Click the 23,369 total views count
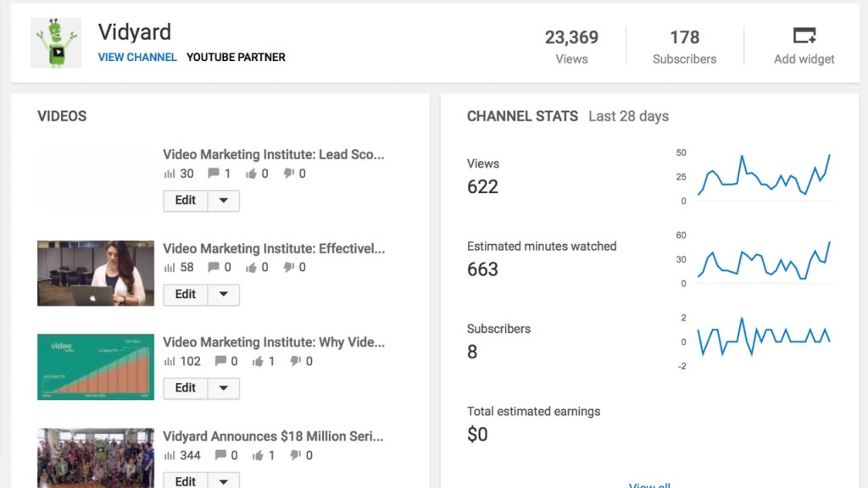Screen dimensions: 868x488 click(x=571, y=37)
